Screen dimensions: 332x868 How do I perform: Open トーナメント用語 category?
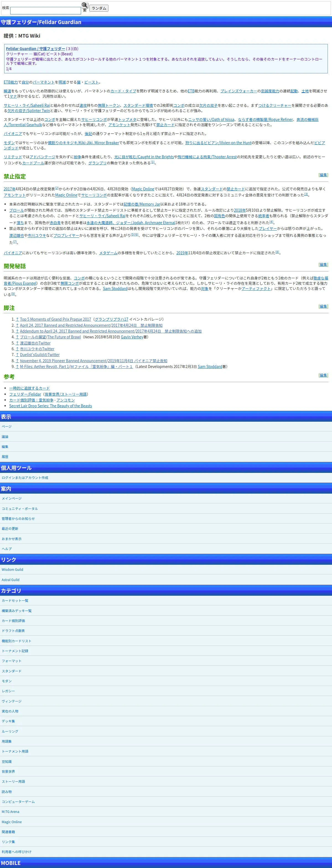pyautogui.click(x=15, y=752)
